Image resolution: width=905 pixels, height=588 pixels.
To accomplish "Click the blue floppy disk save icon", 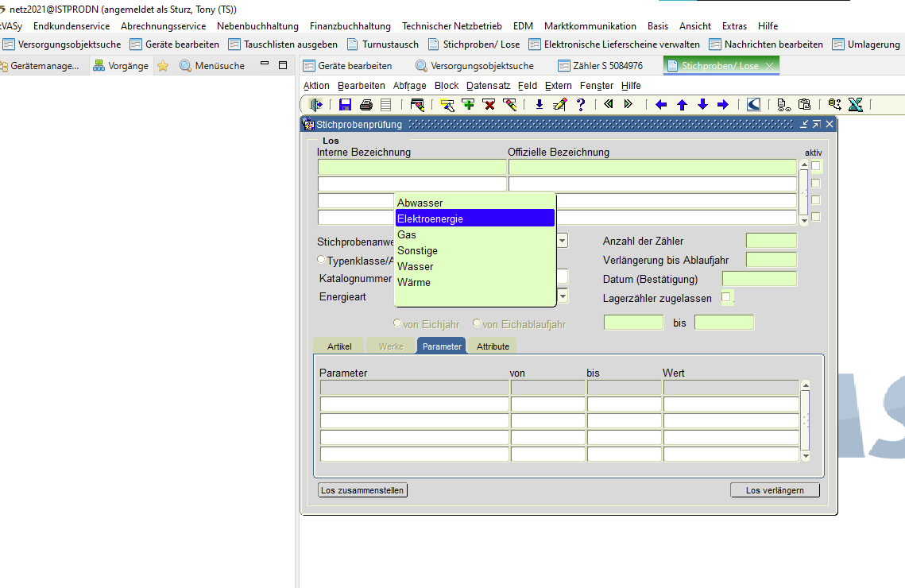I will pyautogui.click(x=345, y=104).
